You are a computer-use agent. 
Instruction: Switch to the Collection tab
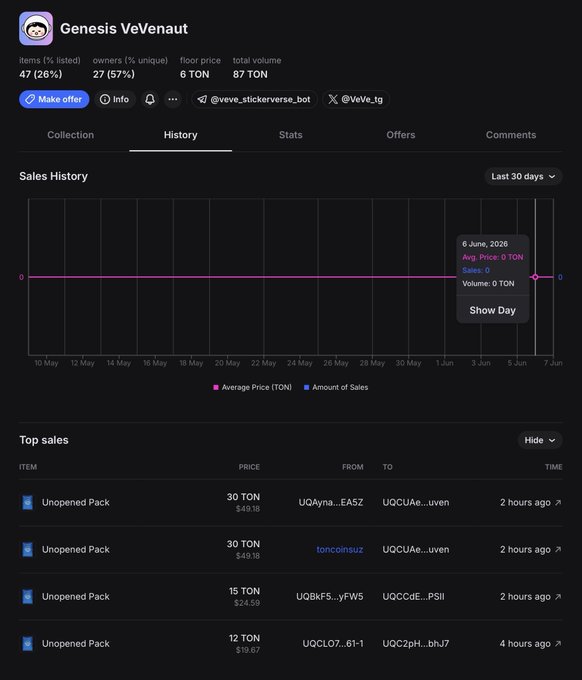(x=71, y=135)
